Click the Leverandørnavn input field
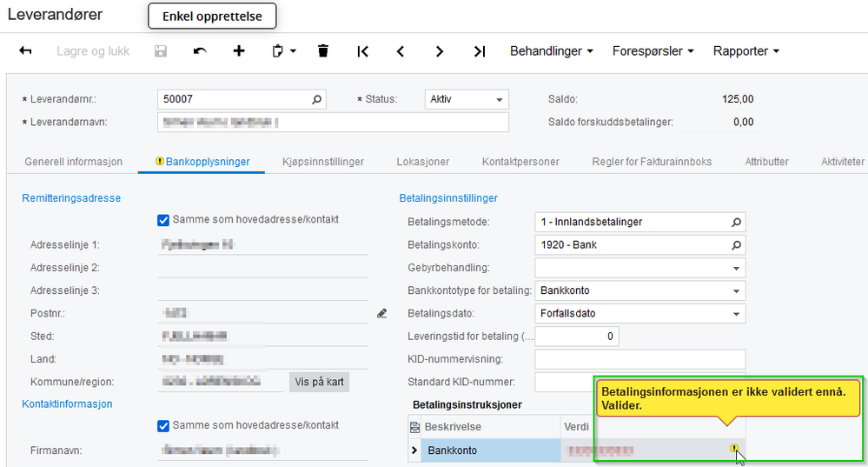The width and height of the screenshot is (868, 467). click(333, 123)
